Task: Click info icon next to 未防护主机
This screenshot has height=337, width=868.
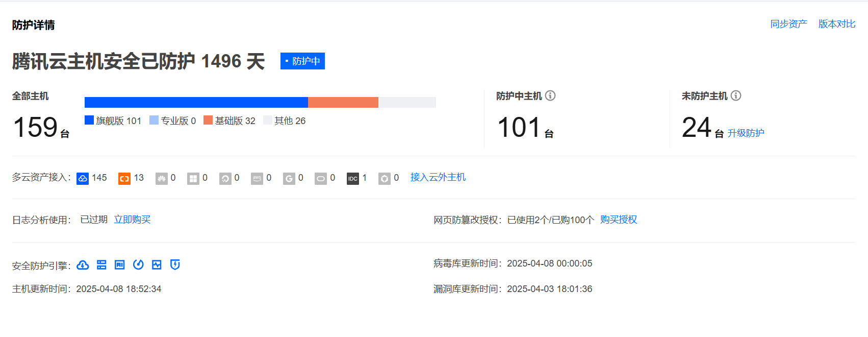Action: pos(736,95)
